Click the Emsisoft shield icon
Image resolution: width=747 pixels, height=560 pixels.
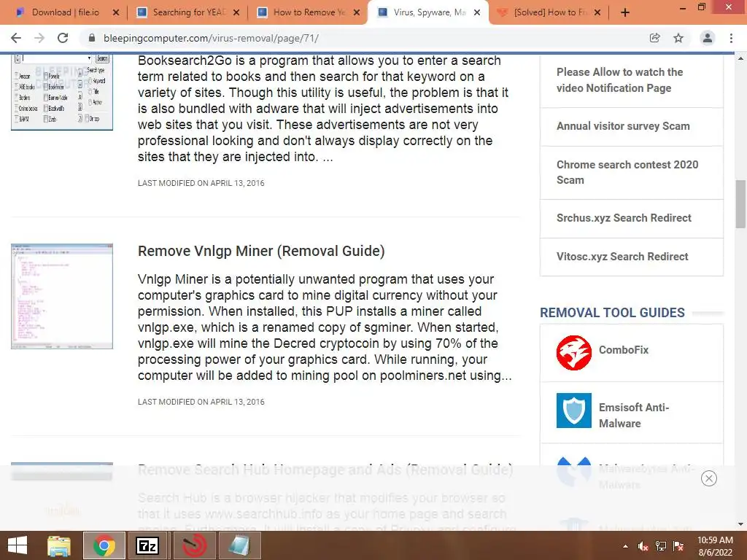573,411
